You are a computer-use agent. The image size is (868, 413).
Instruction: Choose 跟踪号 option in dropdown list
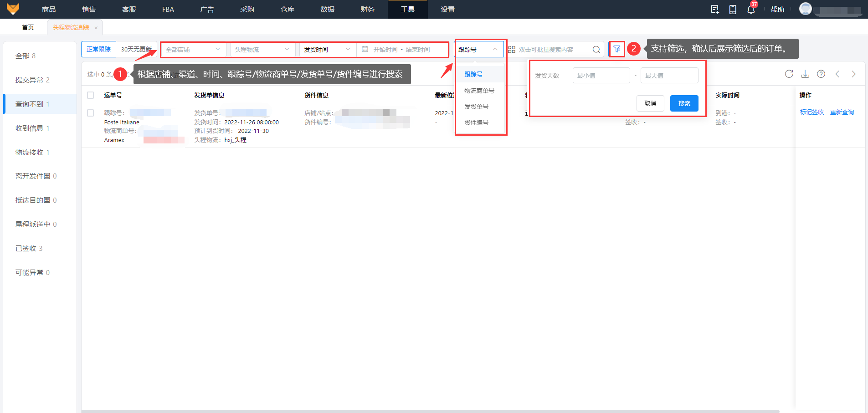[473, 74]
